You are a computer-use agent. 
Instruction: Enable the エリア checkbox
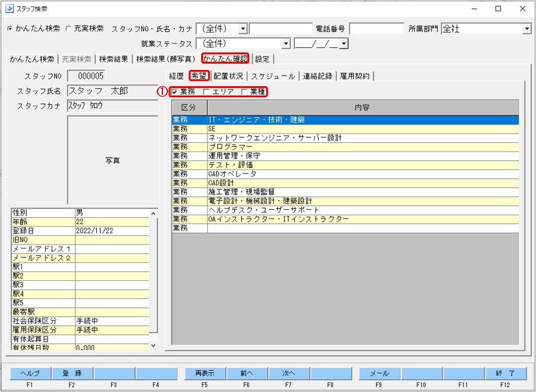(x=206, y=92)
